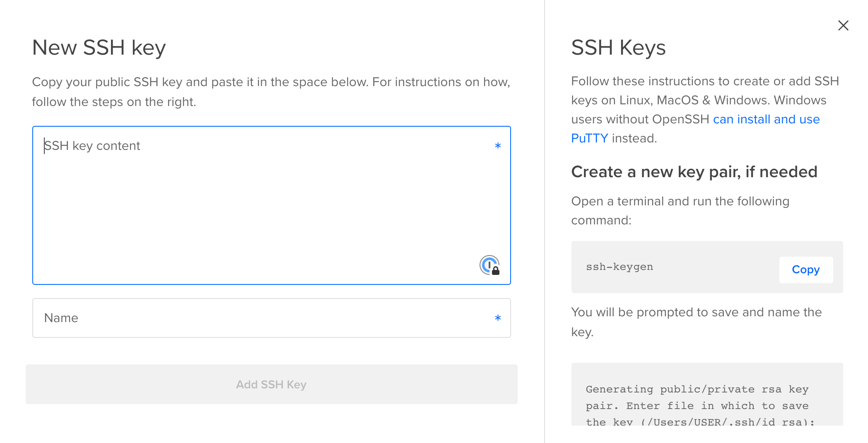Copy the ssh-keygen command
This screenshot has width=868, height=443.
point(805,270)
